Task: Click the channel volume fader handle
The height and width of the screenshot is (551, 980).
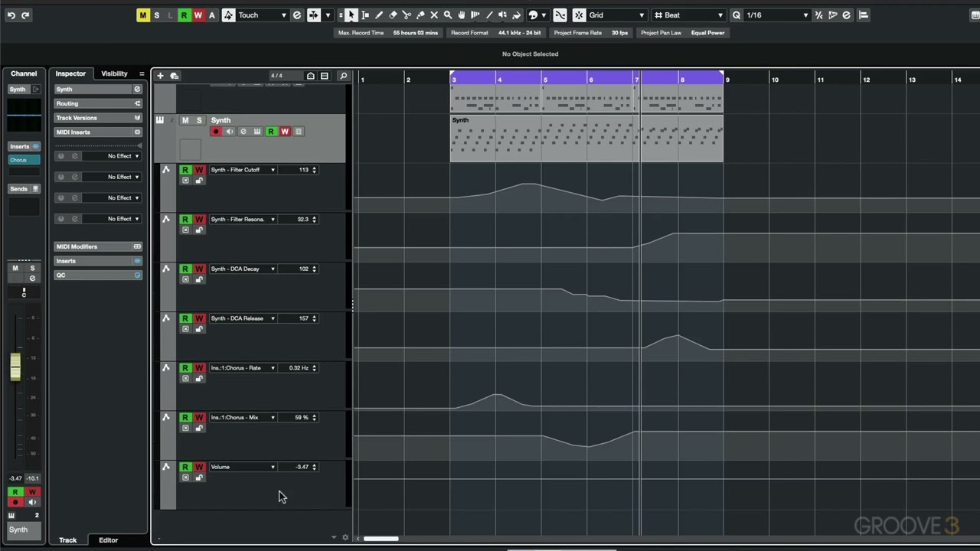Action: coord(15,367)
